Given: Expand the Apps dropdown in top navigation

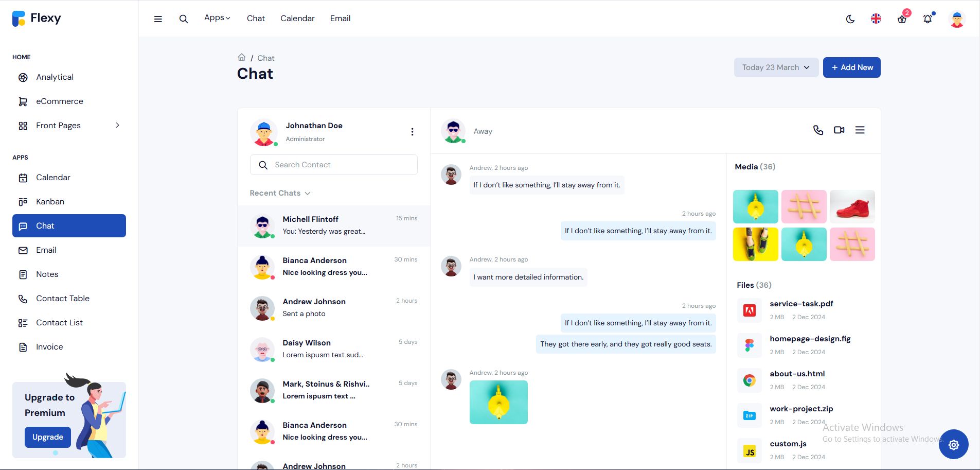Looking at the screenshot, I should click(217, 18).
